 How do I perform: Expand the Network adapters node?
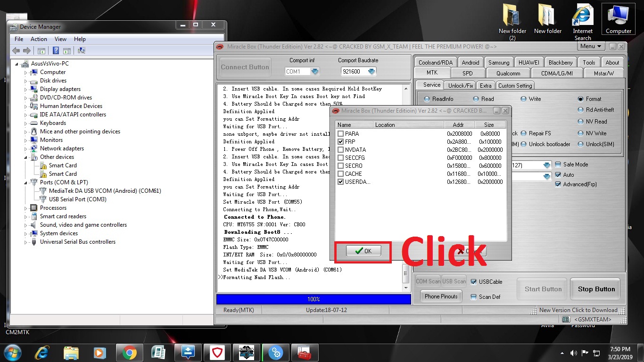(26, 148)
